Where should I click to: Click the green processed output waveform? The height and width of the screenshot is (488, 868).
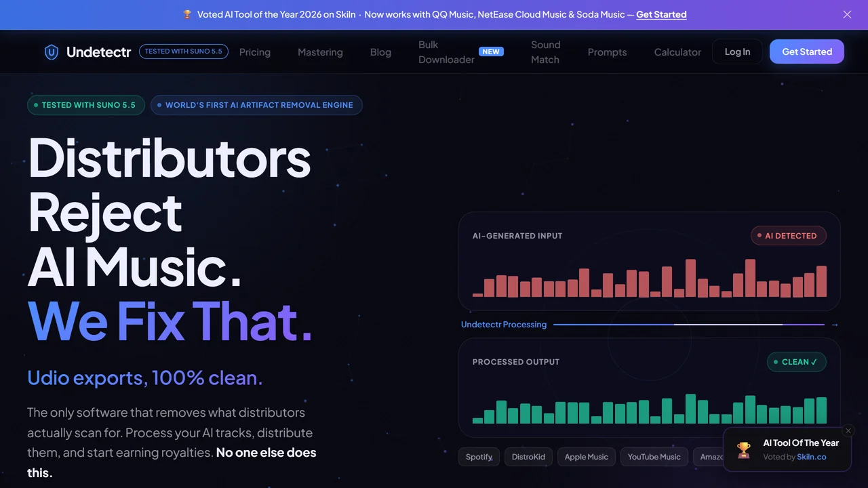point(650,409)
